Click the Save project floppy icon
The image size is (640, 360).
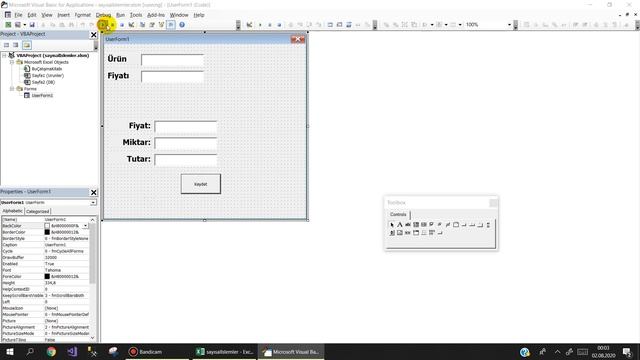[32, 25]
